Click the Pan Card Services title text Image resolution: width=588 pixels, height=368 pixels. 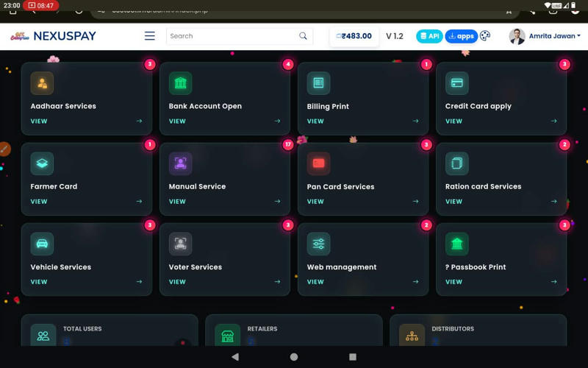[x=340, y=187]
